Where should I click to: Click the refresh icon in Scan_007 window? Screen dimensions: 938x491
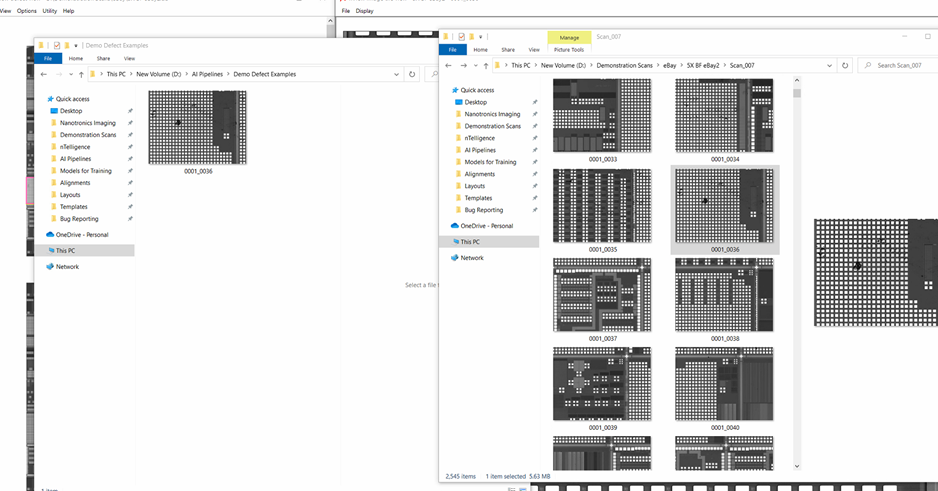point(845,65)
